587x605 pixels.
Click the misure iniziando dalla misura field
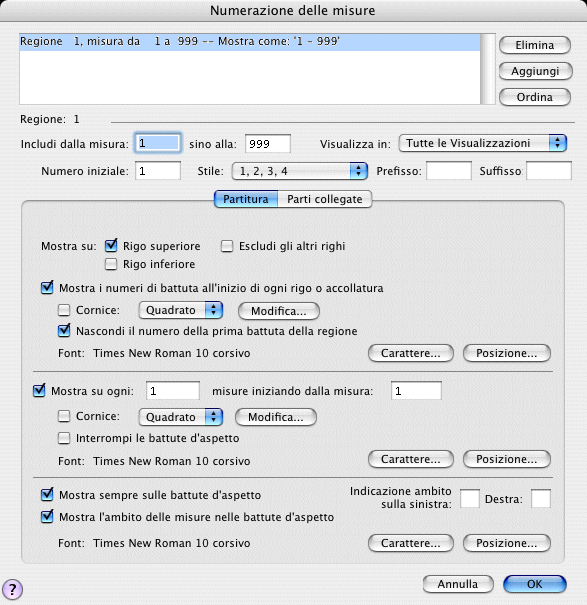coord(416,391)
